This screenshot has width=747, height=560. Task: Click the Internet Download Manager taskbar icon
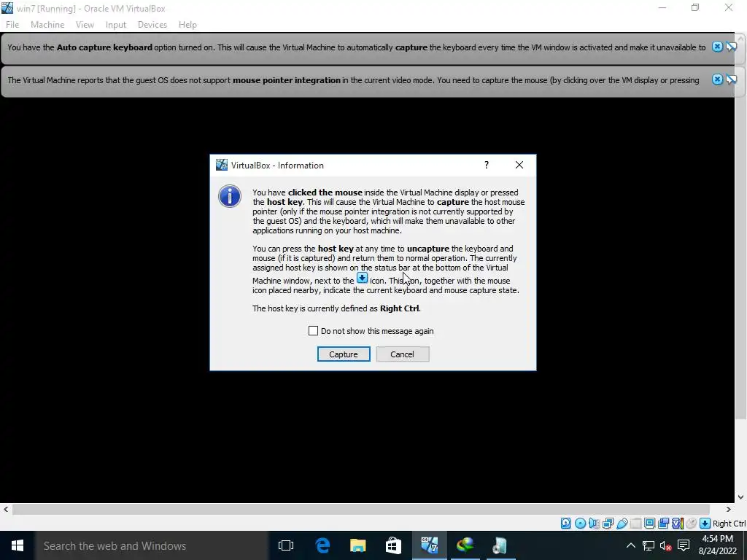point(465,545)
